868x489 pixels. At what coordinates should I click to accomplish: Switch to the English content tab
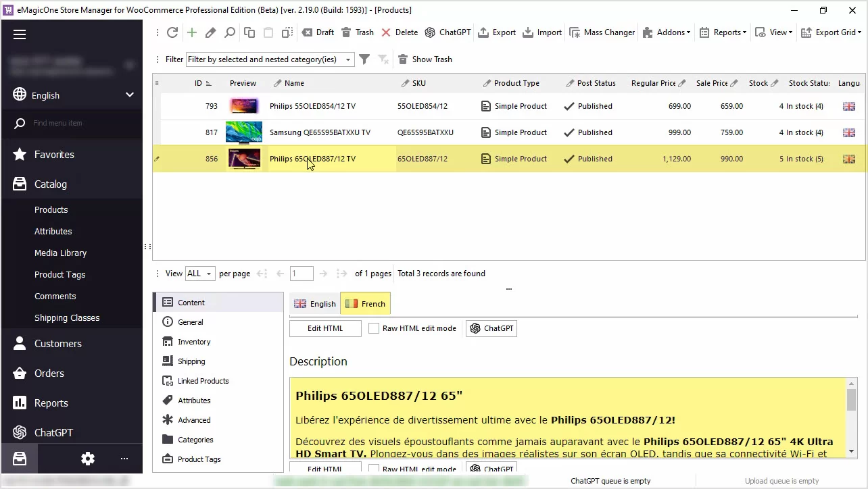click(x=315, y=304)
